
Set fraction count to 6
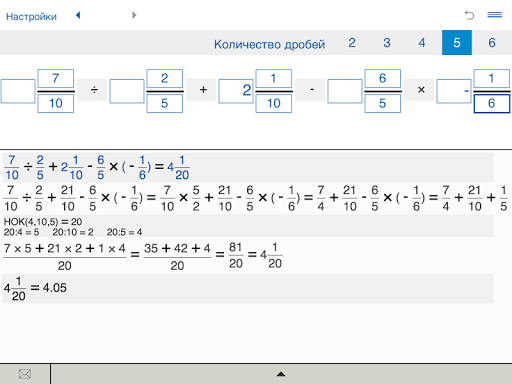point(492,43)
